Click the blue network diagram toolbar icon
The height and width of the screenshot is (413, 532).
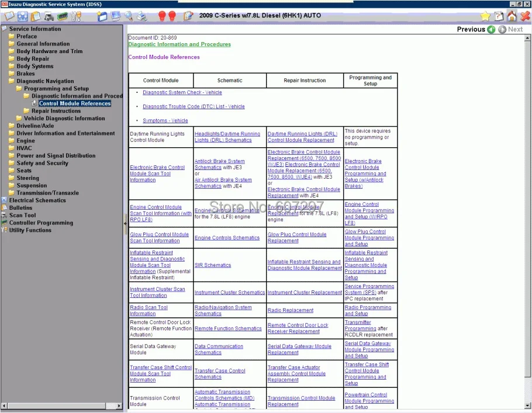(x=22, y=16)
